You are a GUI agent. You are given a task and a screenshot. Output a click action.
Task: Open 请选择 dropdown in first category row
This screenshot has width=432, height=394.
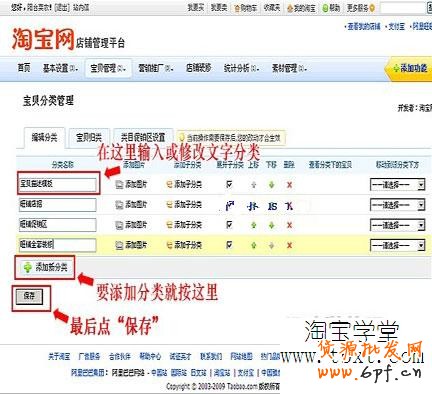(398, 185)
